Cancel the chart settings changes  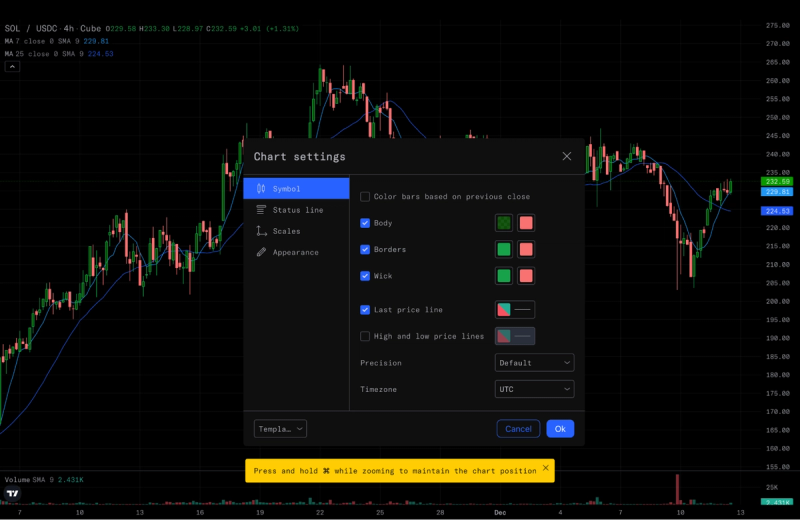coord(518,429)
